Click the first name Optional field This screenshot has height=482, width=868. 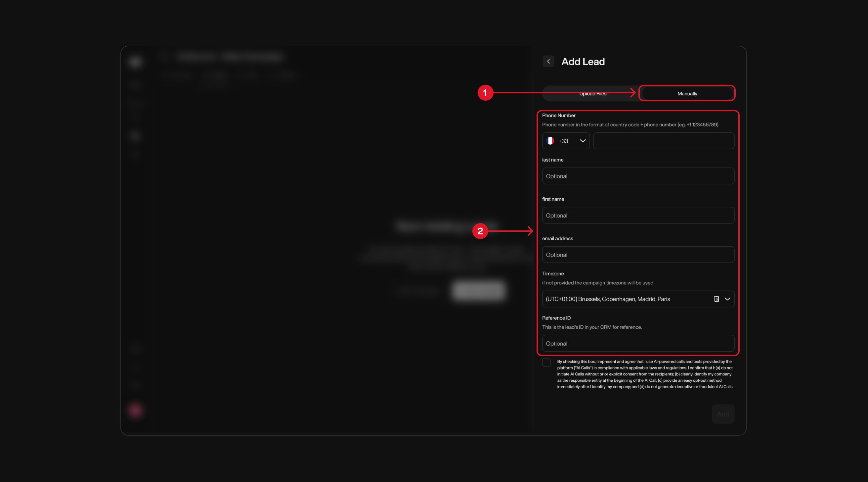638,215
